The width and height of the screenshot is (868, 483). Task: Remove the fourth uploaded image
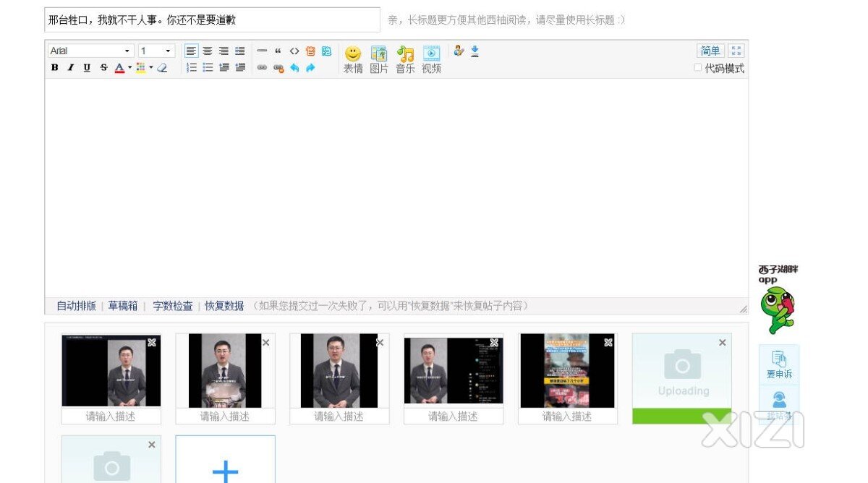tap(494, 342)
